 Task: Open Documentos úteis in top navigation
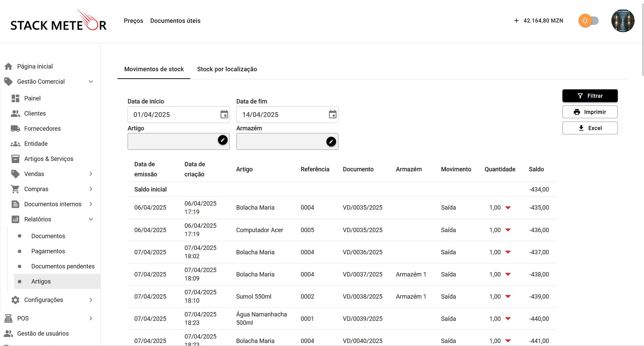tap(175, 21)
